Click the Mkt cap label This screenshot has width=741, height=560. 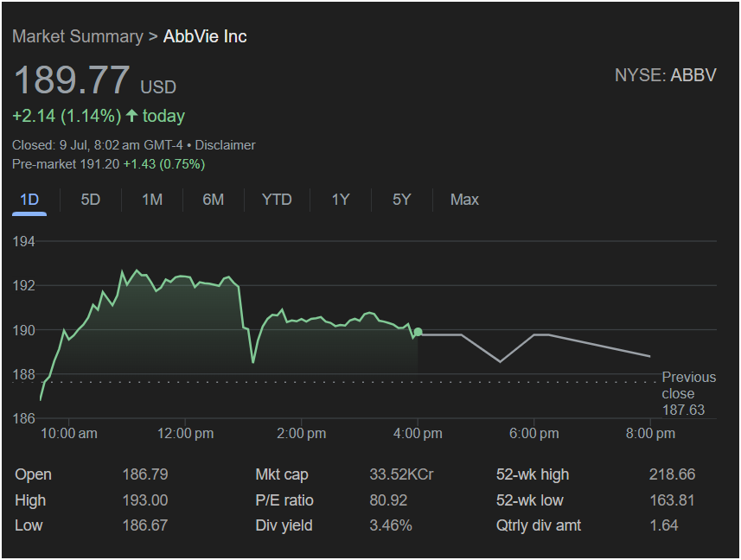[282, 474]
